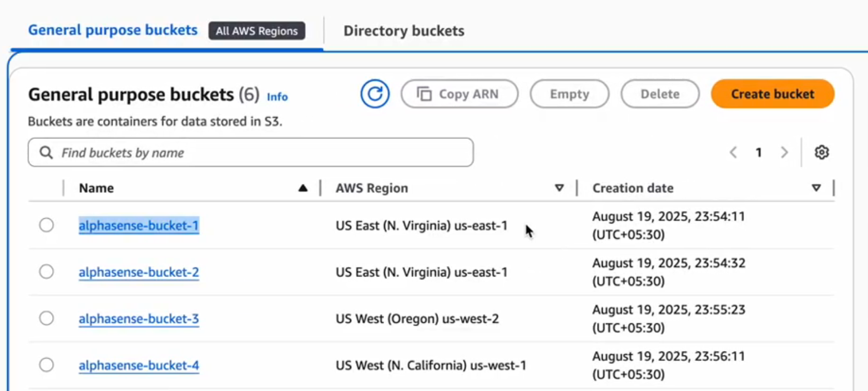
Task: Switch to General purpose buckets tab
Action: (x=113, y=30)
